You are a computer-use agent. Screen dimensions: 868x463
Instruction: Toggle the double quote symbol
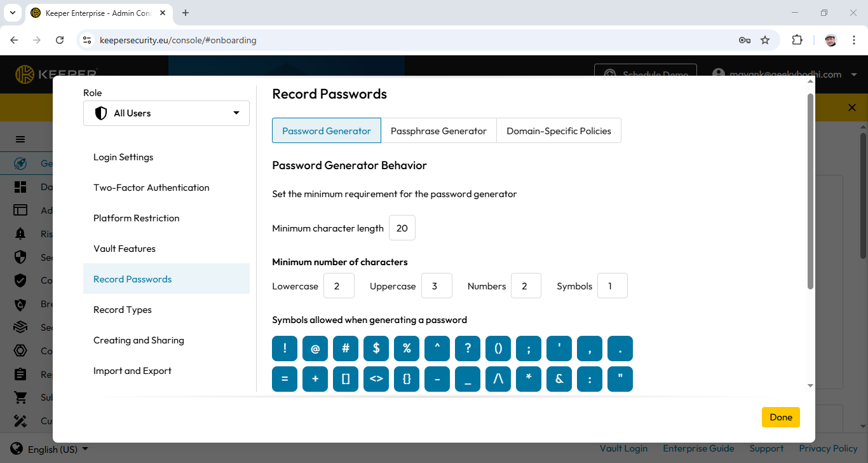620,379
